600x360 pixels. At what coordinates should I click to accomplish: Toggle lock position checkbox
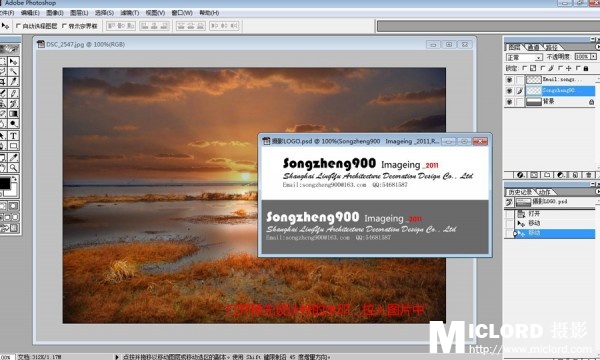[560, 68]
